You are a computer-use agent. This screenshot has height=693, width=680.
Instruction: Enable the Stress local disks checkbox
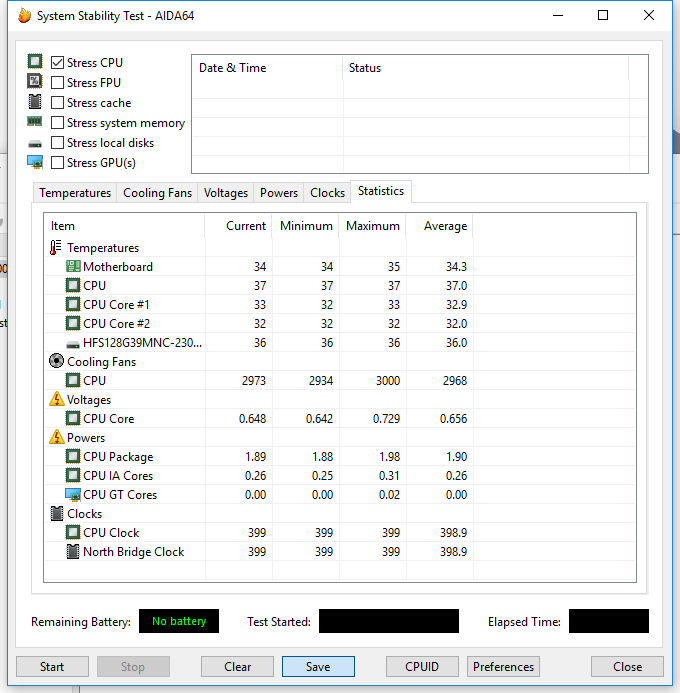[x=57, y=143]
